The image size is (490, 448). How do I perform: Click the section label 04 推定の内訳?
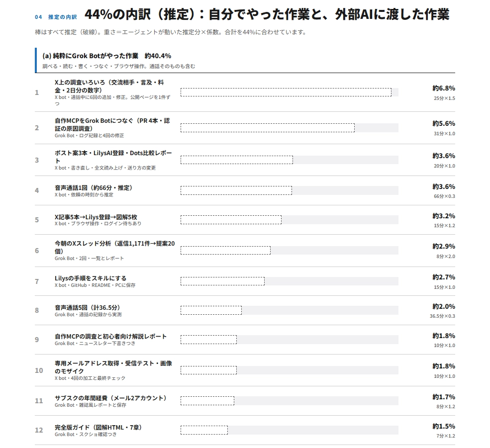56,17
